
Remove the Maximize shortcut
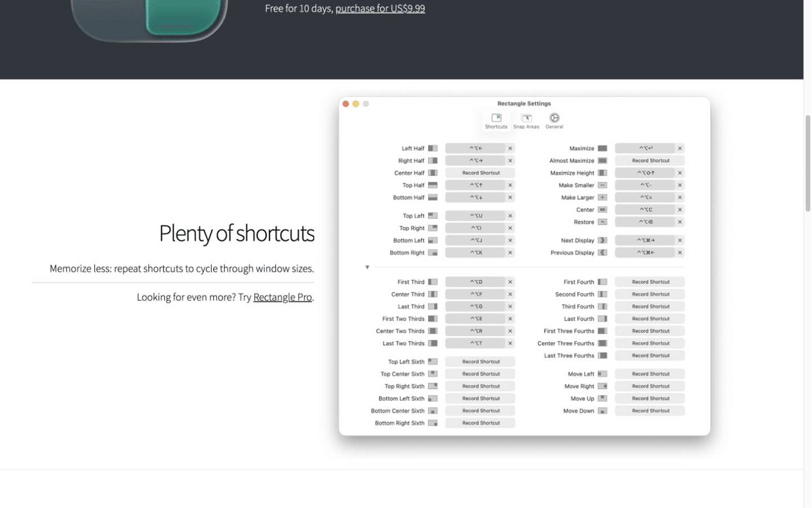pyautogui.click(x=680, y=148)
